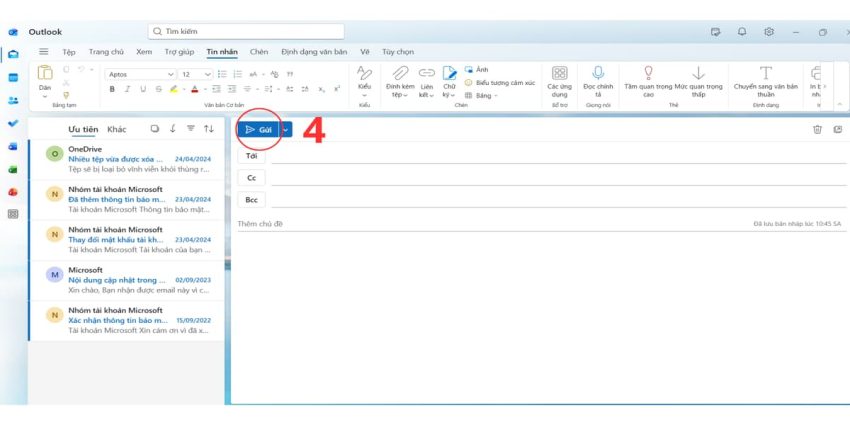The image size is (850, 425).
Task: Click in the Tìm kiếm search box
Action: (246, 31)
